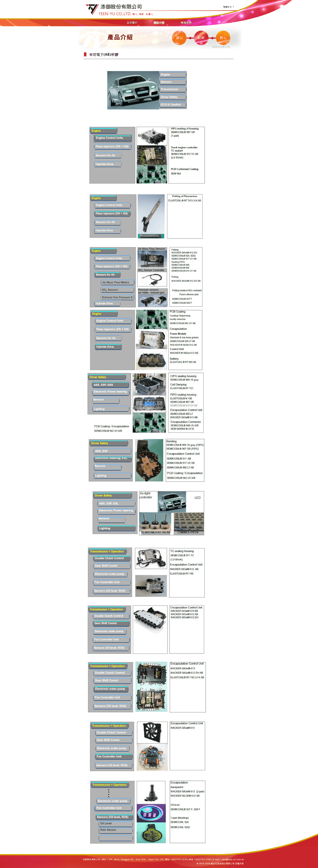This screenshot has width=318, height=868.
Task: Click the black steering control module image
Action: click(x=149, y=460)
